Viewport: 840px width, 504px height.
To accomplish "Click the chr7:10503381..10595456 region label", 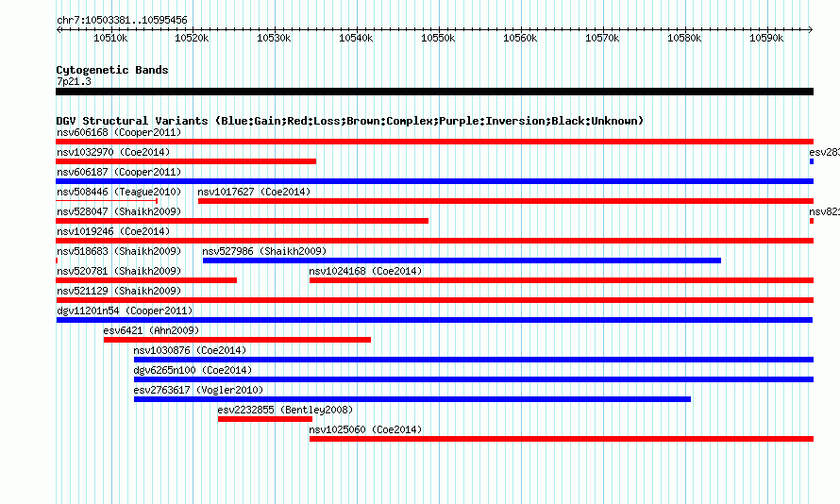I will click(x=122, y=21).
